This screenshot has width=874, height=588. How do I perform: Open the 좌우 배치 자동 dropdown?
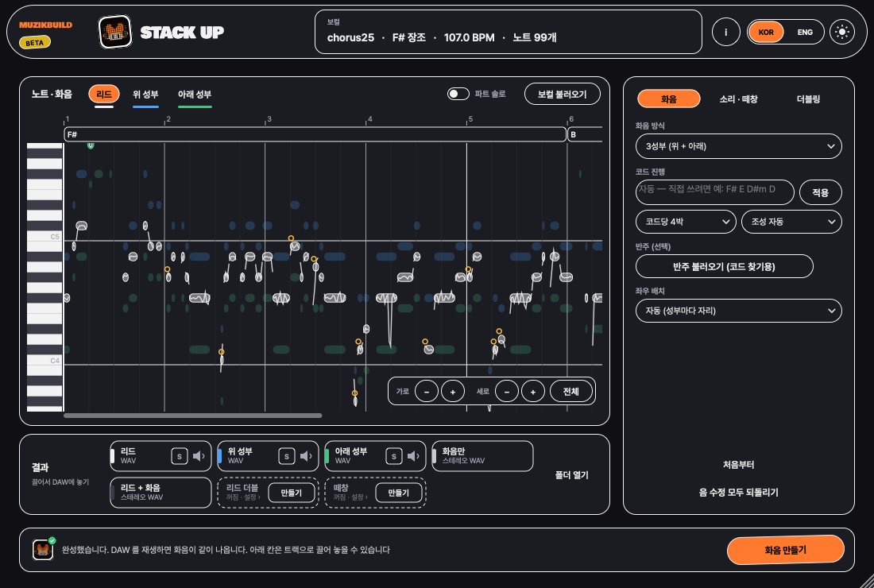click(739, 311)
